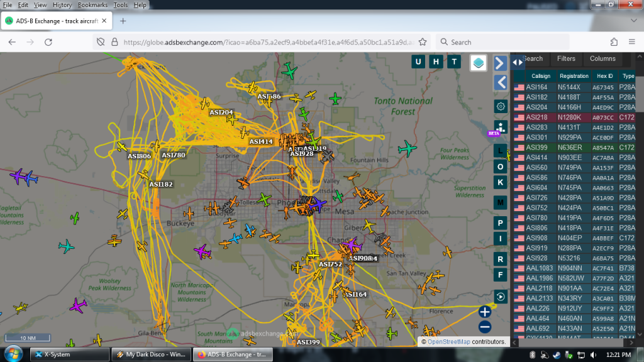This screenshot has width=644, height=362.
Task: Click the ASI182 aircraft label on map
Action: (160, 184)
